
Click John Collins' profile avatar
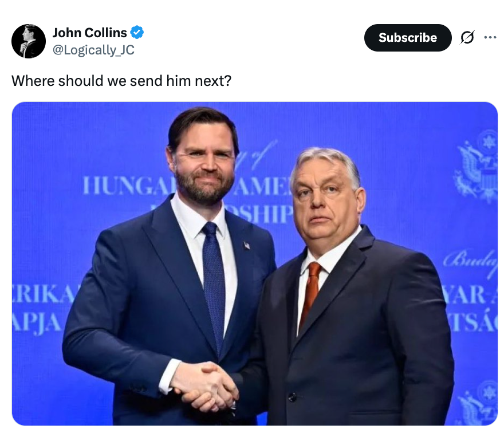pos(28,41)
